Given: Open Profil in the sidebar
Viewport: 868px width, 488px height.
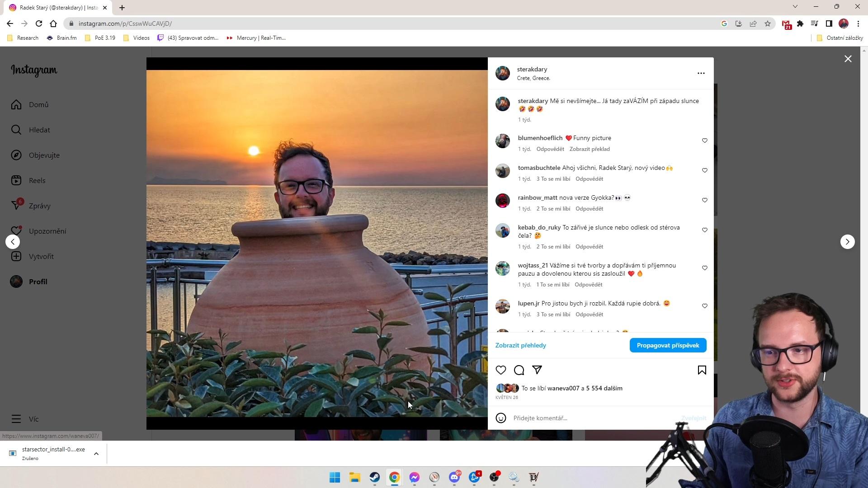Looking at the screenshot, I should click(29, 282).
